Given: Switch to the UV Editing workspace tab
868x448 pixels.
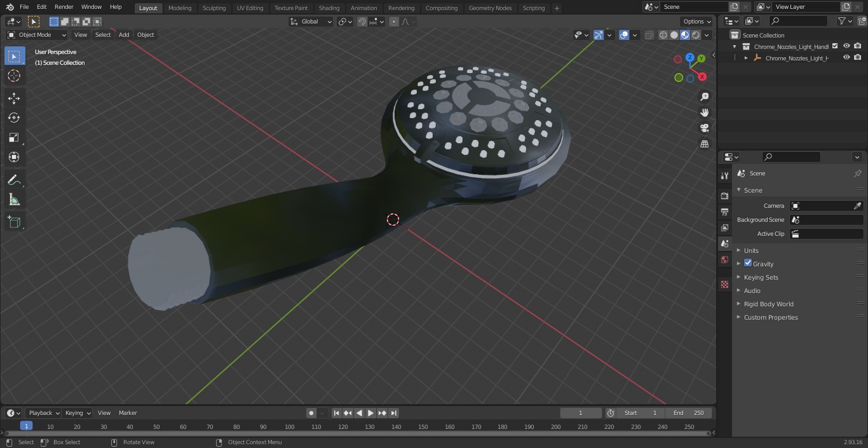Looking at the screenshot, I should tap(250, 8).
